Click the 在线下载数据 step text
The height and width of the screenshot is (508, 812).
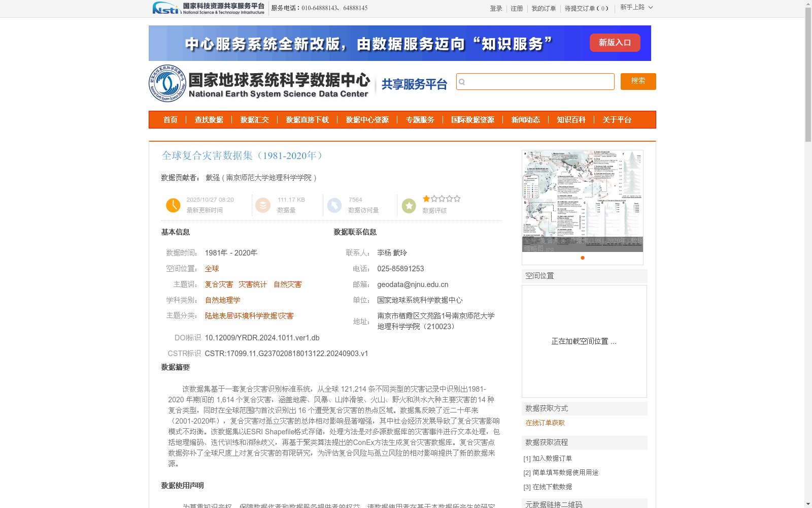tap(552, 487)
